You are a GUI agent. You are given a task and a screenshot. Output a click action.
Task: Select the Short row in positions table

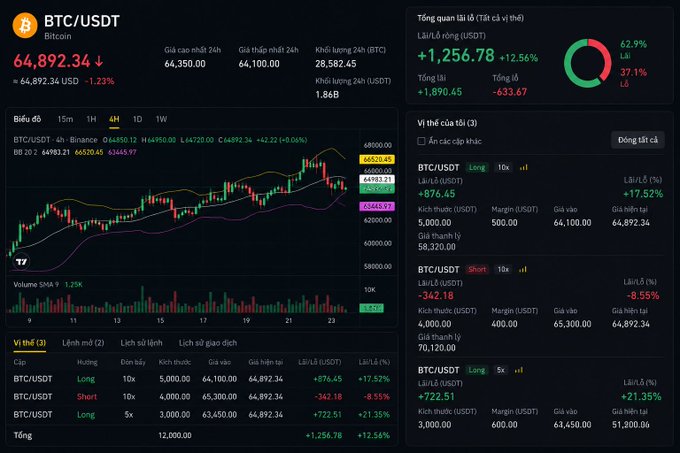click(202, 397)
